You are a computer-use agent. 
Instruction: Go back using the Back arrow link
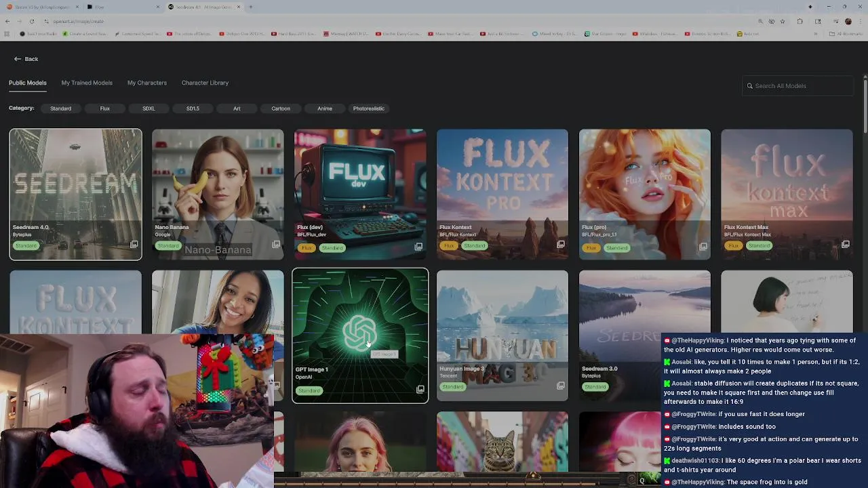click(x=26, y=59)
